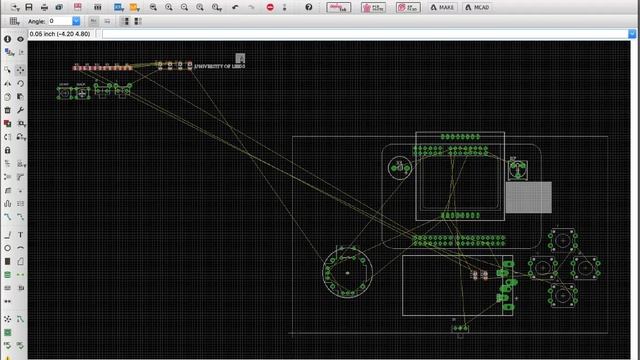
Task: Redo the undone action
Action: point(251,7)
